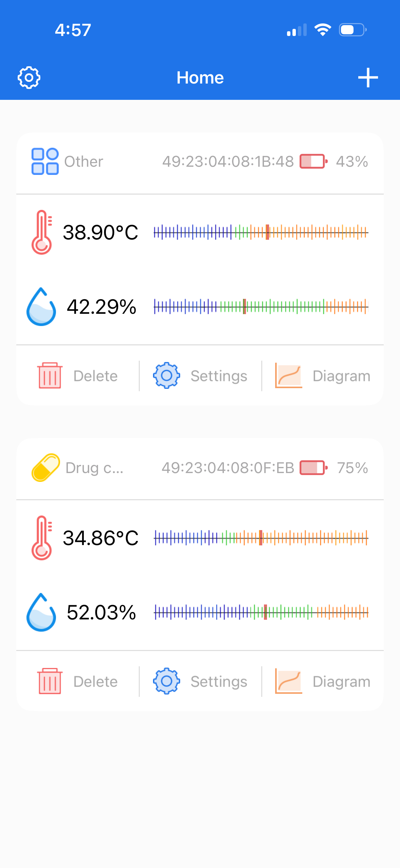Viewport: 400px width, 868px height.
Task: Click battery icon showing 75%
Action: (313, 468)
